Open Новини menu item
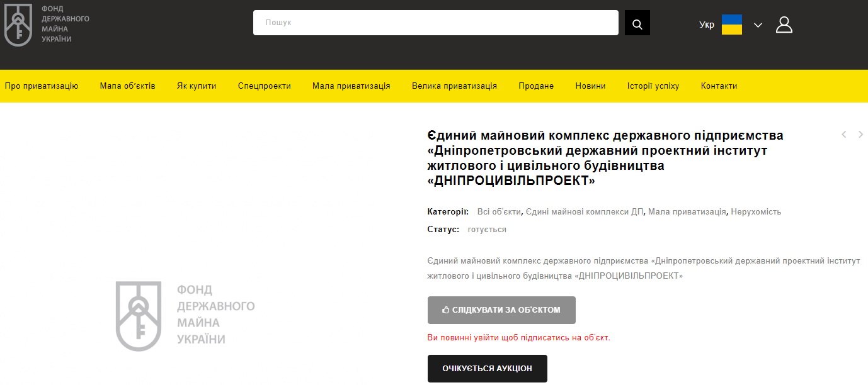 [590, 86]
